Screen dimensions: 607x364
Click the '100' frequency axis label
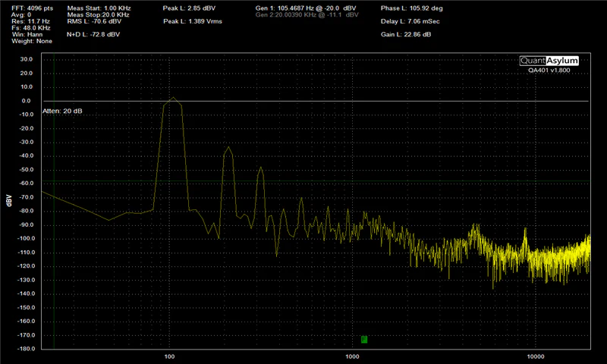coord(169,356)
